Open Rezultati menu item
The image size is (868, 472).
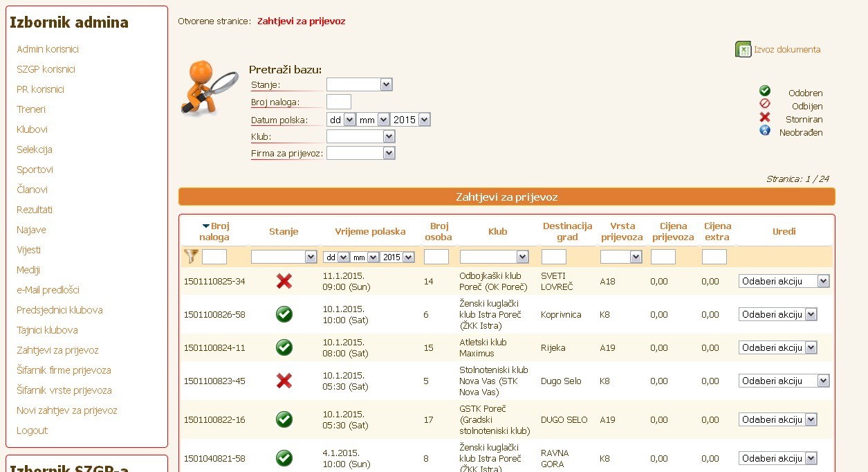tap(35, 210)
